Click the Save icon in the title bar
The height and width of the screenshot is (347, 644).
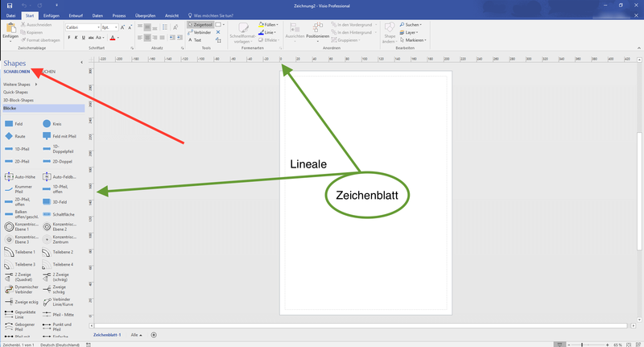pos(8,5)
